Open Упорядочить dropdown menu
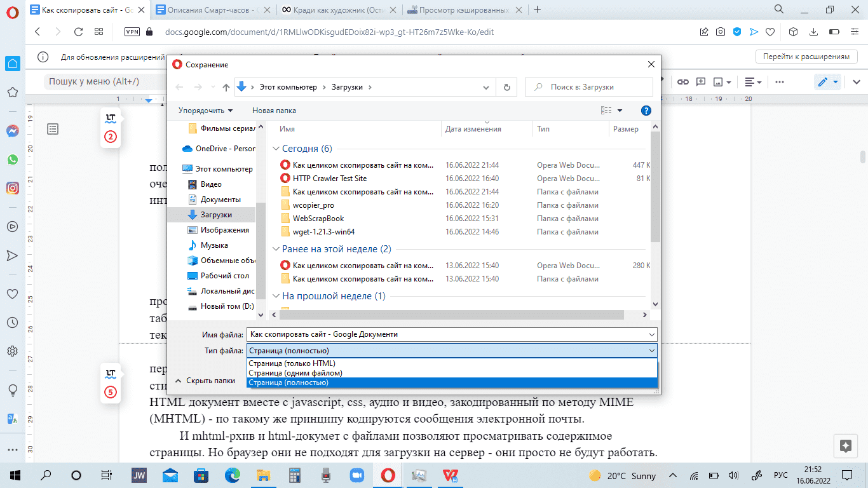868x488 pixels. click(x=205, y=111)
